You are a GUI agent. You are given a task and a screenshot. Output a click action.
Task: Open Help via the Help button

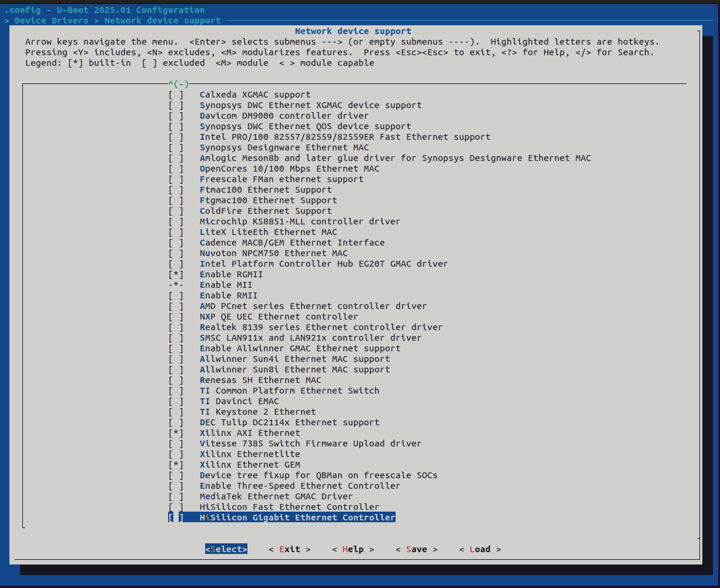tap(353, 549)
